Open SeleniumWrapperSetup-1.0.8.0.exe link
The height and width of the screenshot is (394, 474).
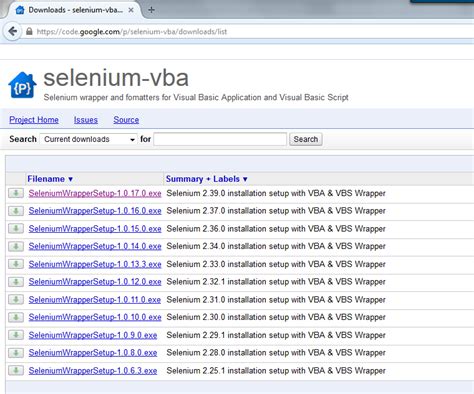(x=93, y=353)
